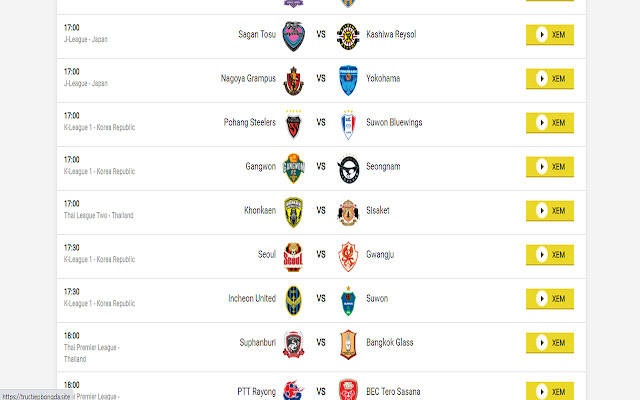Click the Sagan Tosu team crest
This screenshot has height=400, width=640.
pyautogui.click(x=293, y=36)
